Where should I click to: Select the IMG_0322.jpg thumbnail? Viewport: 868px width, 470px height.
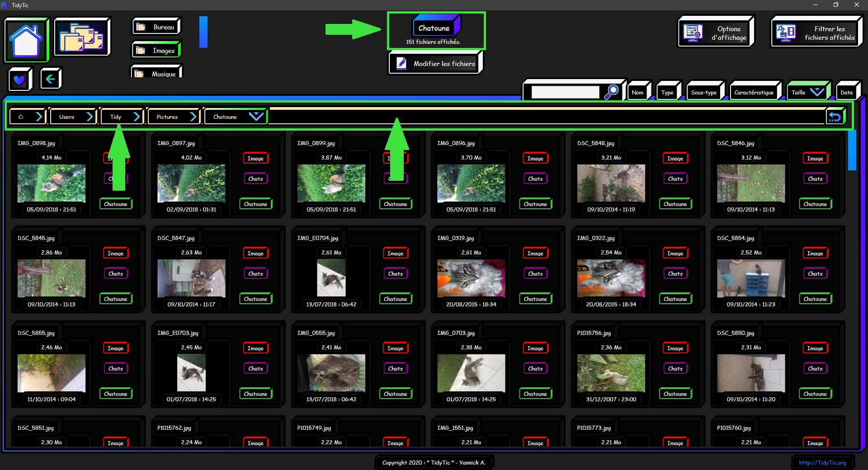(x=611, y=278)
